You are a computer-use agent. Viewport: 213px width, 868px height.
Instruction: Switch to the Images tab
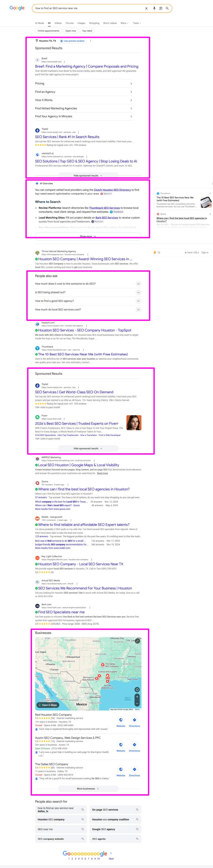click(82, 23)
